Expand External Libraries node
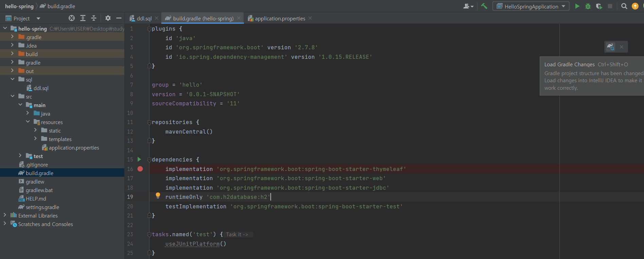Image resolution: width=644 pixels, height=259 pixels. click(5, 215)
